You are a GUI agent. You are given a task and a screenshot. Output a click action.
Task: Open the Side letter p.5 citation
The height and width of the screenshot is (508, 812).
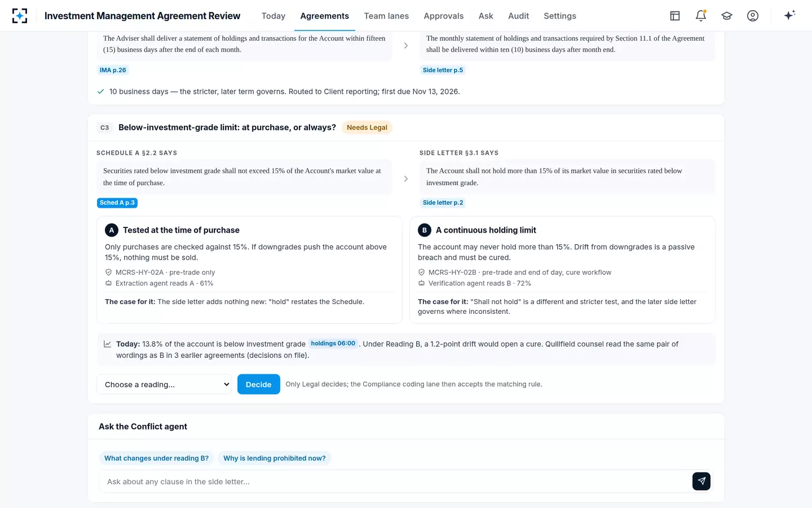pyautogui.click(x=443, y=70)
